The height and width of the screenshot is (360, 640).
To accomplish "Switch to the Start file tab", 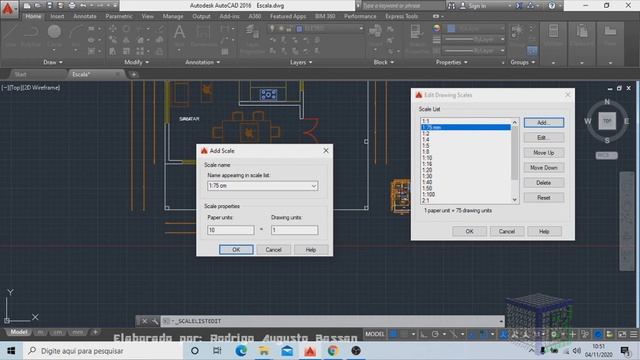I will [20, 74].
